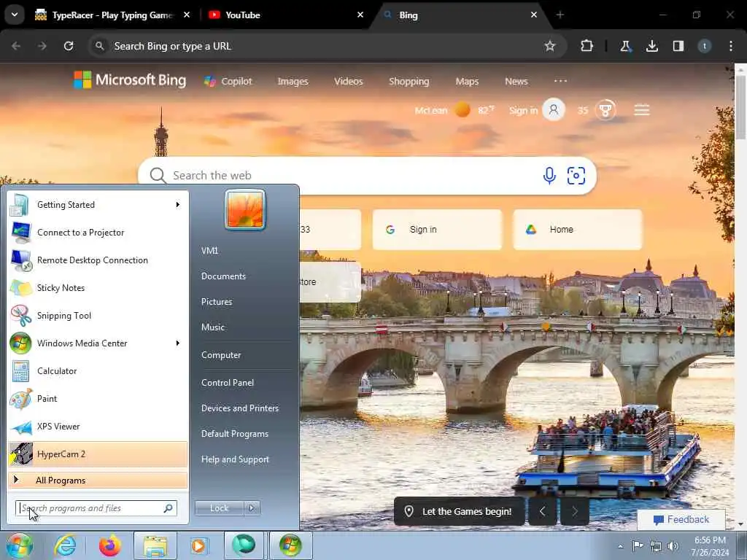Show hidden system tray icons
747x560 pixels.
(x=620, y=546)
